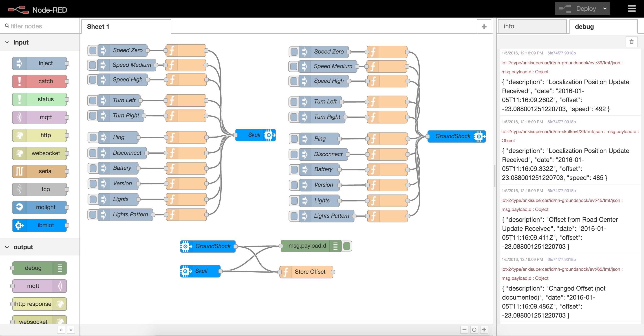The image size is (644, 336).
Task: Open the main hamburger menu
Action: point(632,8)
